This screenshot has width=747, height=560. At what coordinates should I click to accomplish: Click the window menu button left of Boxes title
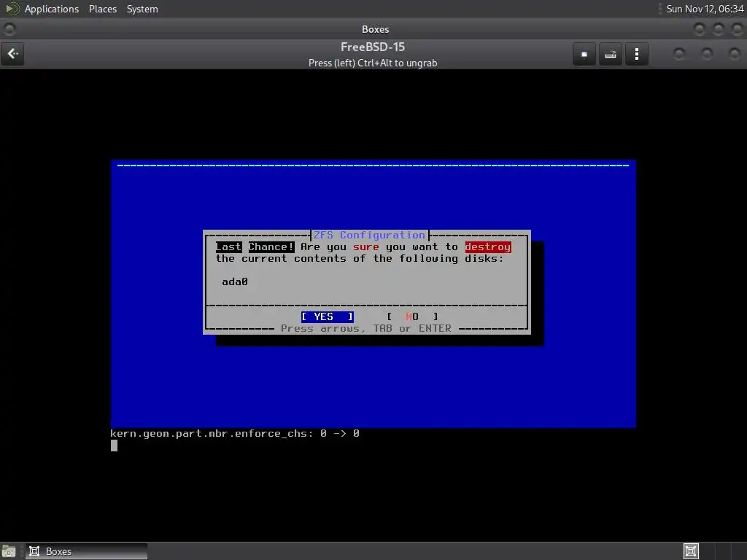(9, 29)
